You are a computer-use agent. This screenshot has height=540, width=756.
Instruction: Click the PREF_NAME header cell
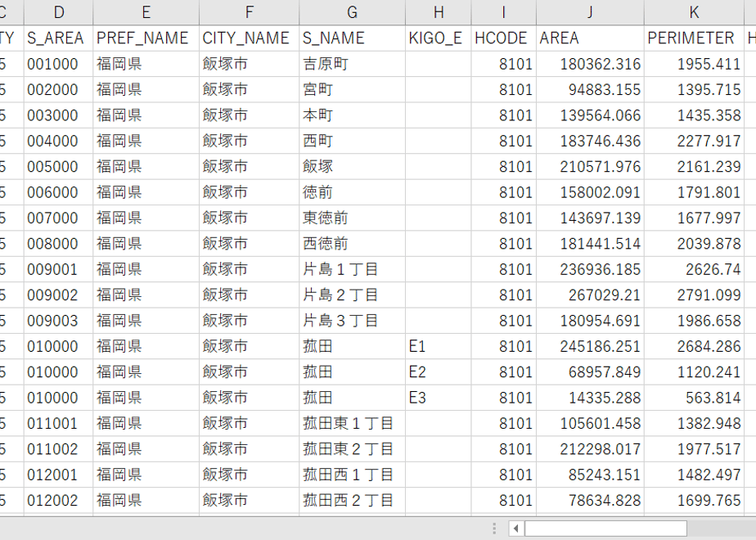146,38
